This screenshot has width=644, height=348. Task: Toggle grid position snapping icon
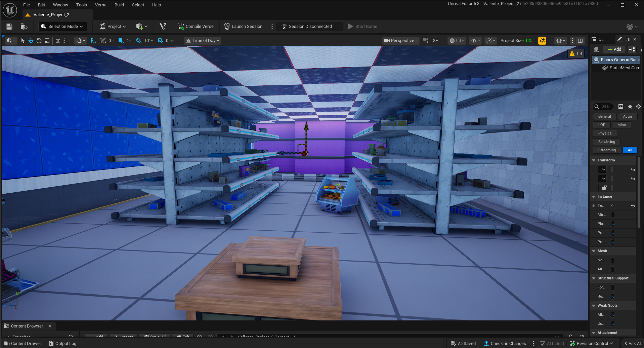121,41
